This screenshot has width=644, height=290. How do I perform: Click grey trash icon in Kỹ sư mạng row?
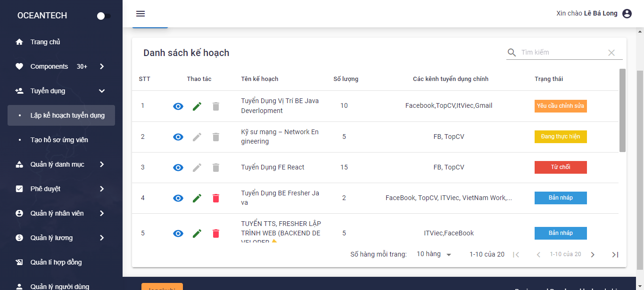pyautogui.click(x=216, y=137)
